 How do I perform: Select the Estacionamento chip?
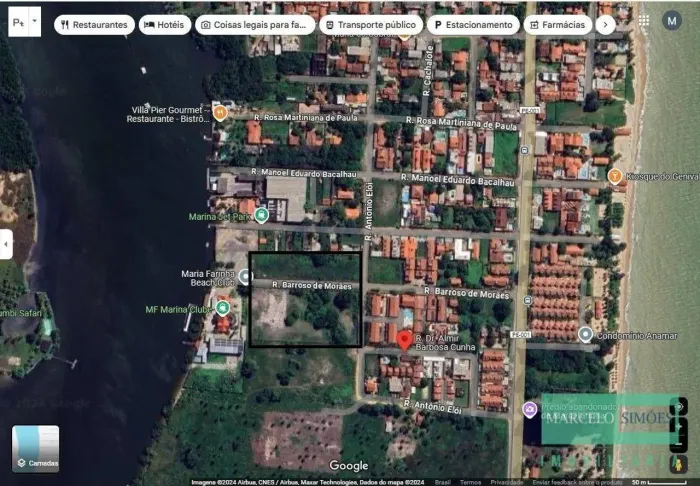pos(473,25)
